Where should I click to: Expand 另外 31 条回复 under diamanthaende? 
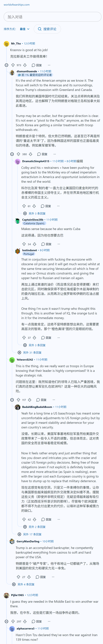(x=30, y=352)
